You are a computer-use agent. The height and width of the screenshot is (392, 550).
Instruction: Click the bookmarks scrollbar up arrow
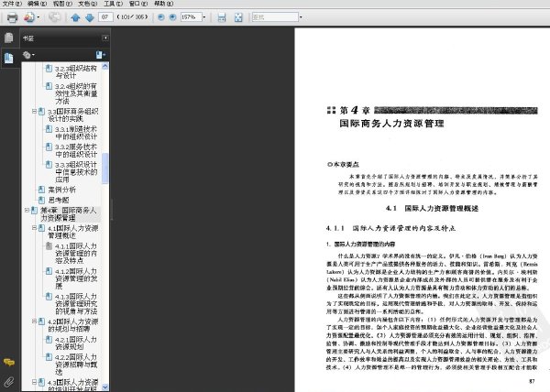[x=104, y=66]
